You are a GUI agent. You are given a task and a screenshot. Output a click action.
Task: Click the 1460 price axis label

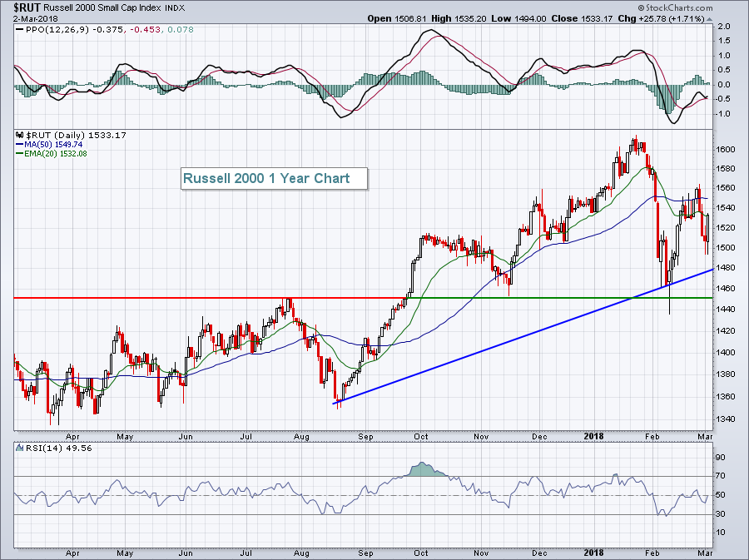tap(726, 288)
